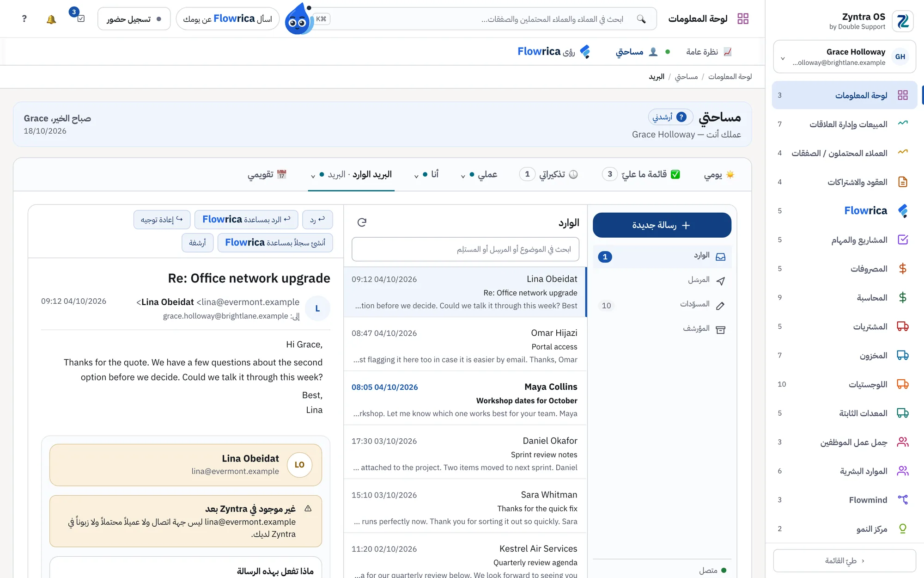Expand Grace Holloway account dropdown
Screen dimensions: 924x578
(783, 58)
